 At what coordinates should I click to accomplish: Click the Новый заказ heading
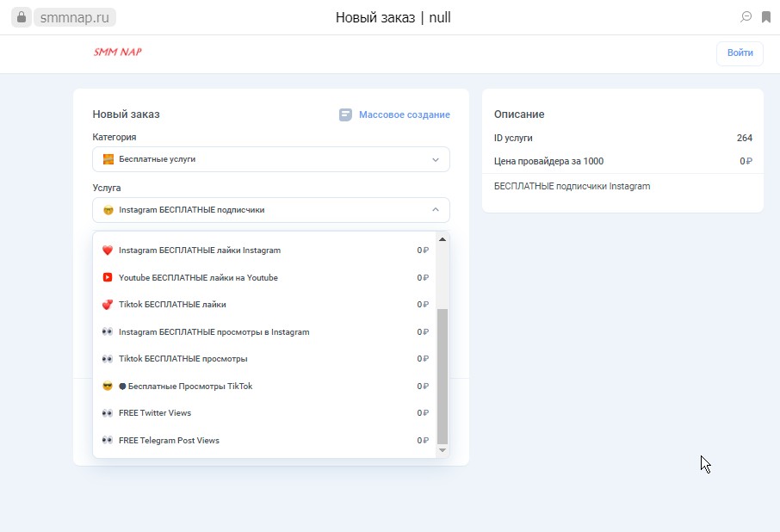point(126,114)
